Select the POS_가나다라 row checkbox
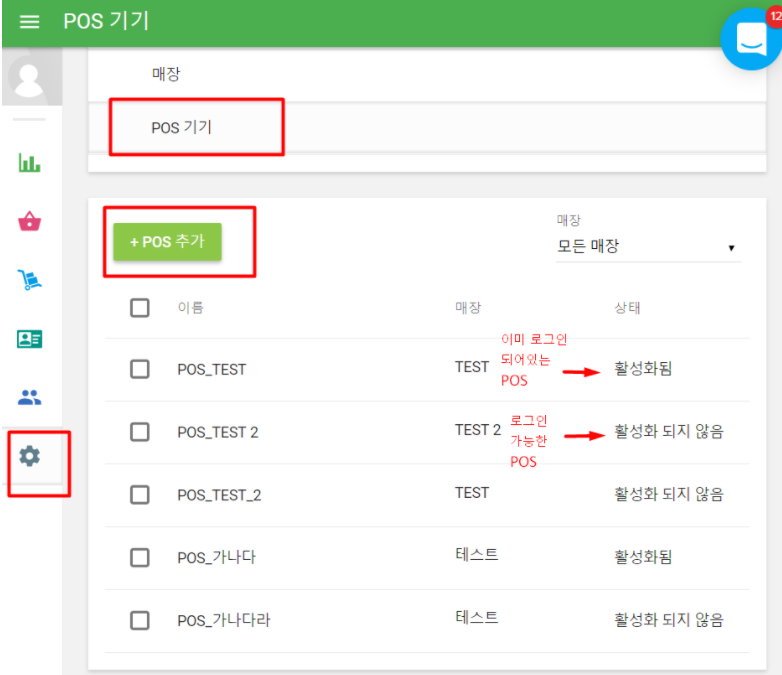 point(140,620)
